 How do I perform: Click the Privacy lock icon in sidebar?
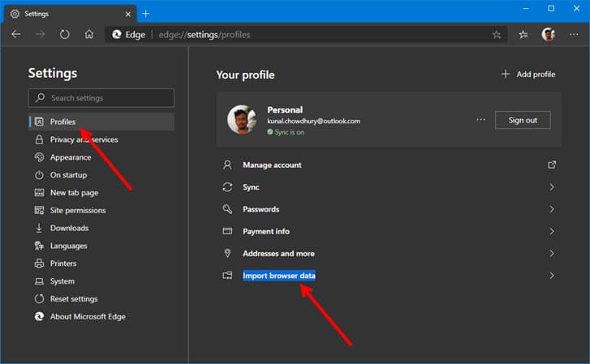coord(39,139)
